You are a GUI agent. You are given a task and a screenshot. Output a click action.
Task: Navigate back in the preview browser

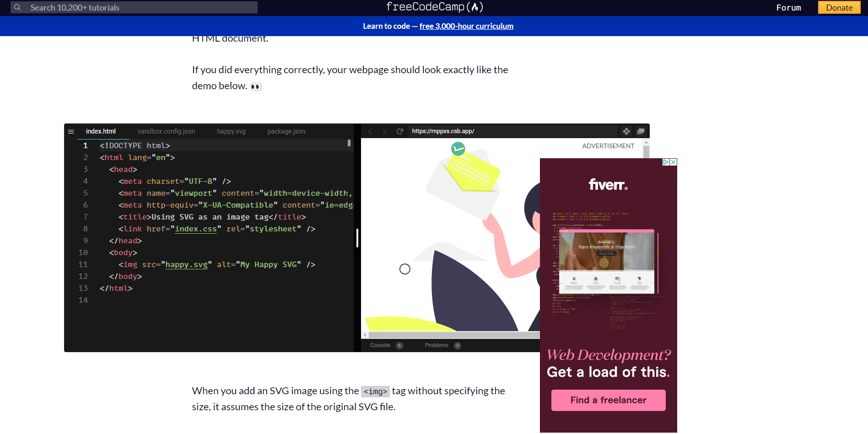370,131
